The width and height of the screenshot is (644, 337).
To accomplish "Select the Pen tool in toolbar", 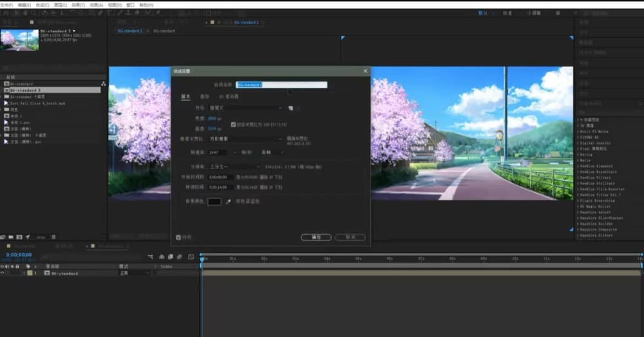I will [100, 13].
